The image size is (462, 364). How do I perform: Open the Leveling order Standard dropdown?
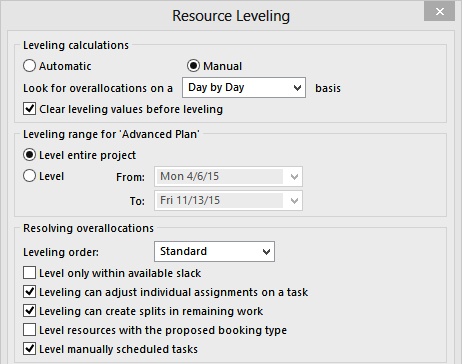point(214,251)
